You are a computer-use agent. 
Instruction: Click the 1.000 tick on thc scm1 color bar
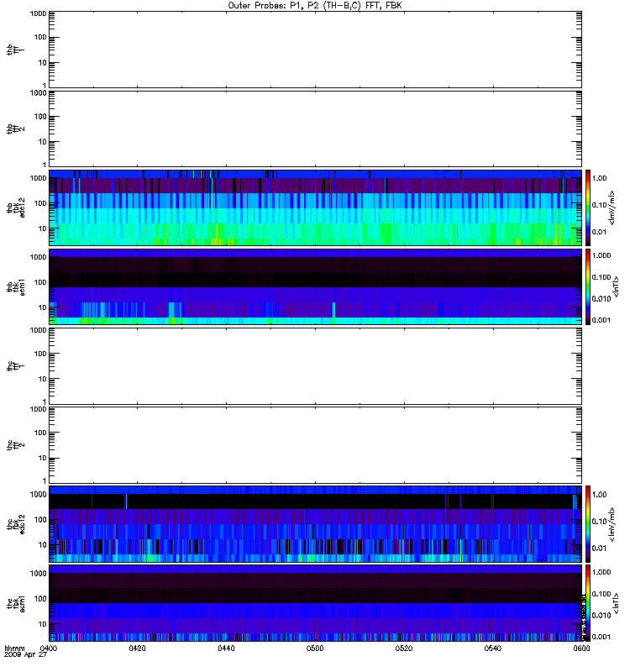pyautogui.click(x=601, y=572)
